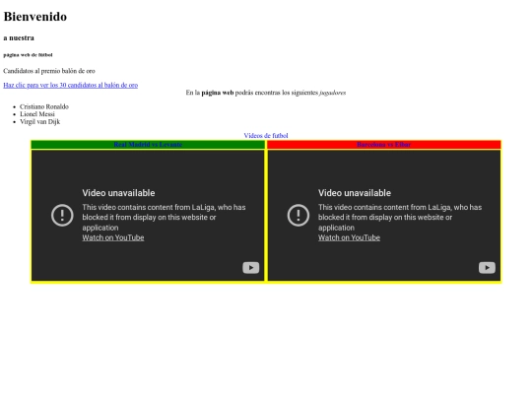Click 'Candidatos al premio balón de oro' text
This screenshot has height=399, width=532.
(x=49, y=71)
